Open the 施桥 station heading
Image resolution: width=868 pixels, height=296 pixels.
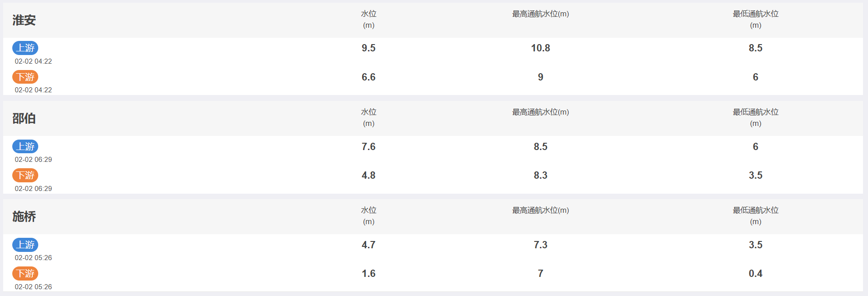tap(24, 216)
